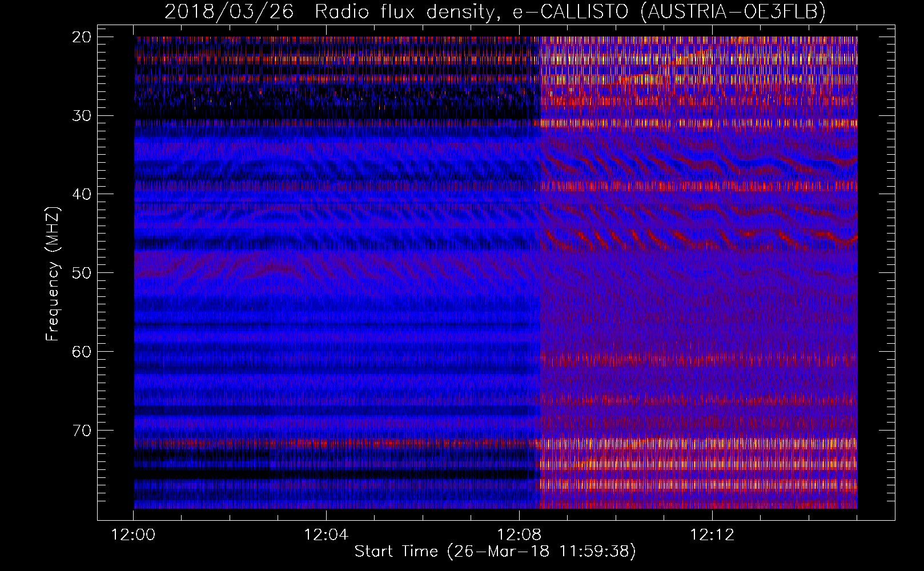Click the plot title "2018/03/26 Radio flux density"

(x=495, y=11)
